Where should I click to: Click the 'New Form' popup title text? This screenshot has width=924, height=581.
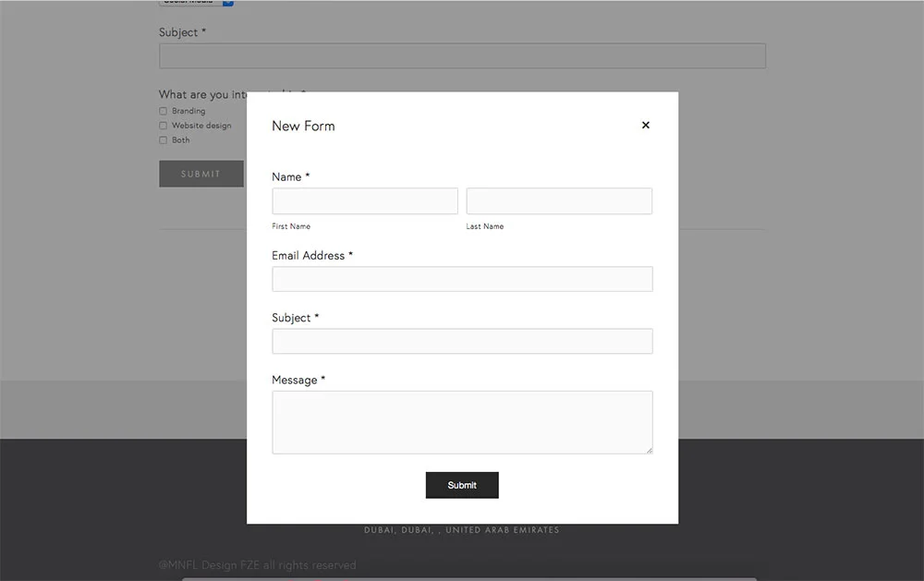point(303,127)
